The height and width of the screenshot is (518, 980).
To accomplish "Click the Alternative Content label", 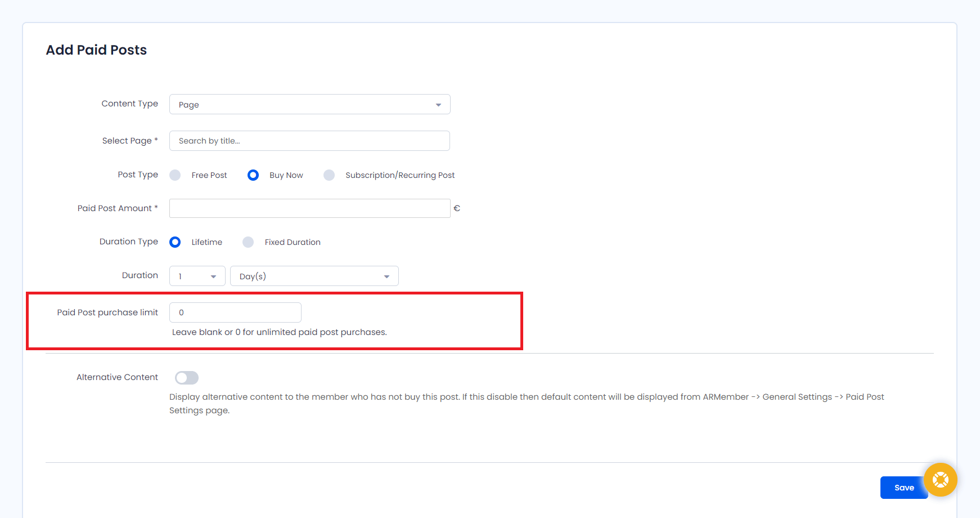I will click(117, 377).
